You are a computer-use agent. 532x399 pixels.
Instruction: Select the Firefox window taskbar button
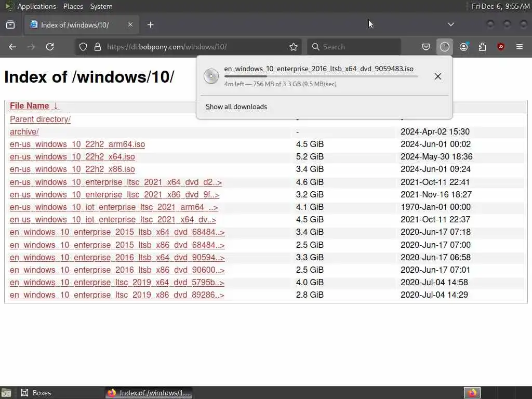[x=149, y=393]
